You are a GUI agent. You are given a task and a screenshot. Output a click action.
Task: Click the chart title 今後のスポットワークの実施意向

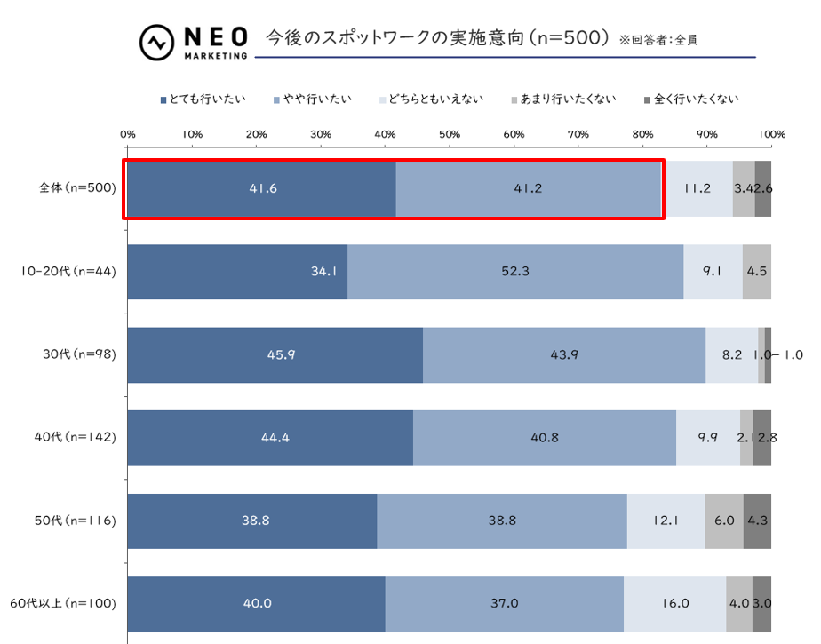pyautogui.click(x=437, y=38)
